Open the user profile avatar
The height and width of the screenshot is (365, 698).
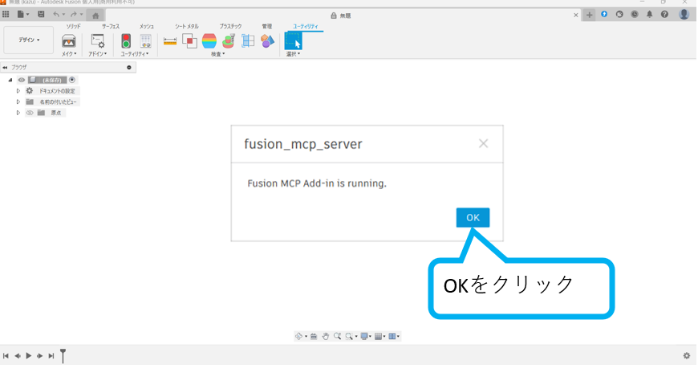[684, 14]
